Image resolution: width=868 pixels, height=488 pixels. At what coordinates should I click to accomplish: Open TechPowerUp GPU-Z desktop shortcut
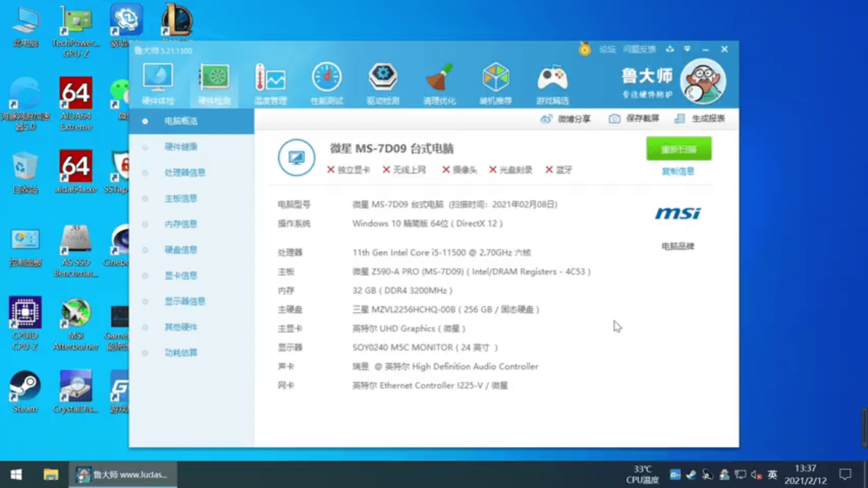click(76, 31)
